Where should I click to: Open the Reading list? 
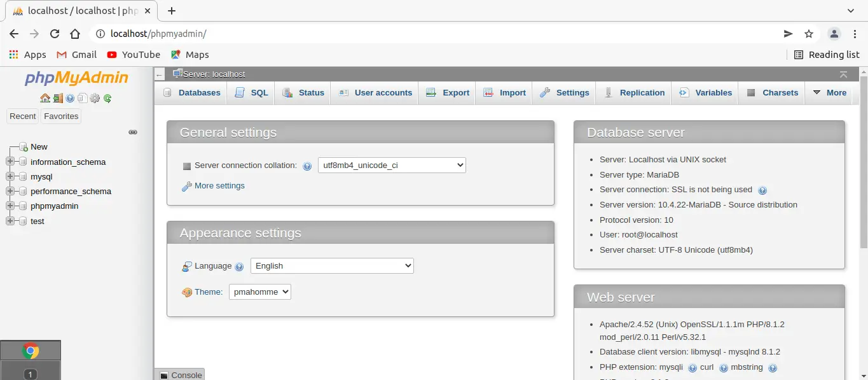[827, 55]
